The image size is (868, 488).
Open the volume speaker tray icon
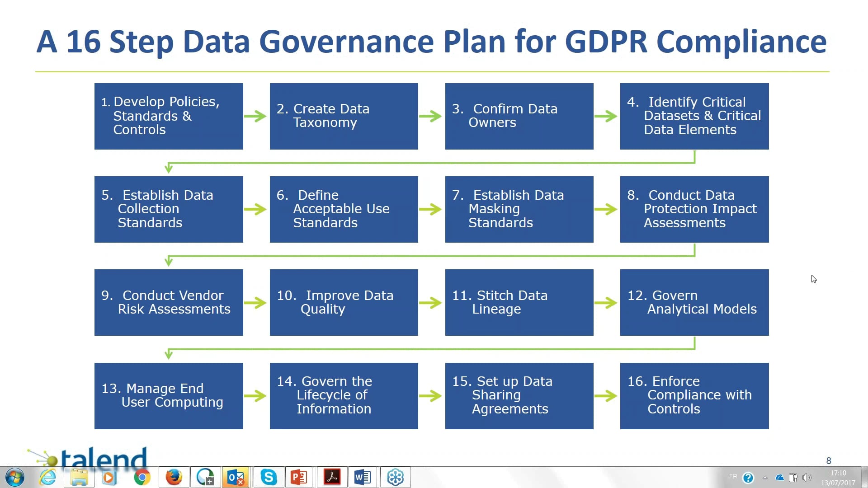[807, 478]
